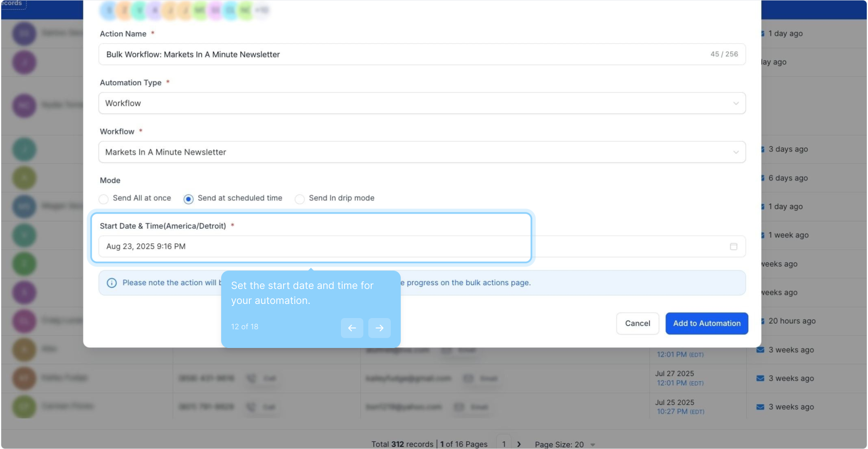868x449 pixels.
Task: Click envelope icon beside Jul 25 2025 row
Action: pyautogui.click(x=760, y=407)
